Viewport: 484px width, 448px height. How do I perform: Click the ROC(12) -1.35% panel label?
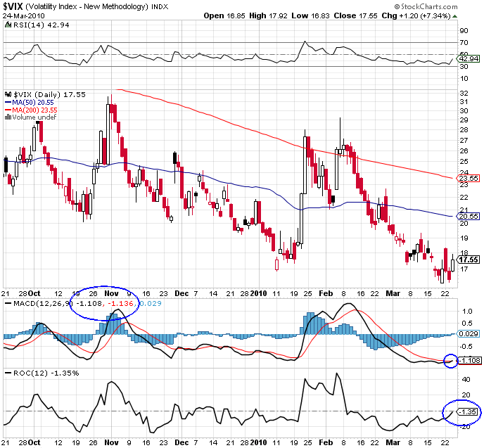click(46, 373)
